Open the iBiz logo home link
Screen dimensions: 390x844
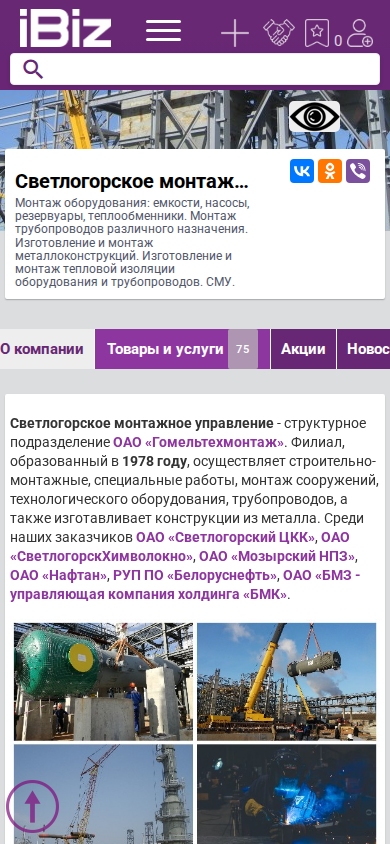tap(65, 29)
